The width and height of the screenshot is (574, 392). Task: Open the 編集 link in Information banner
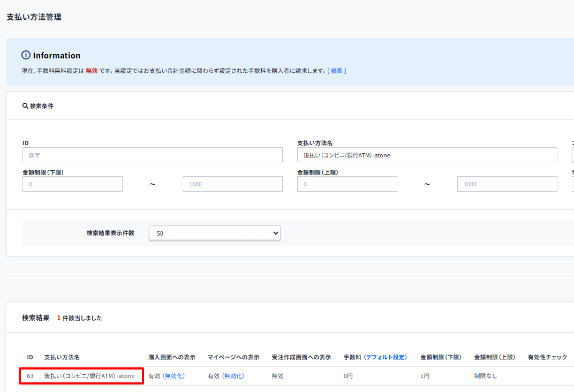337,71
